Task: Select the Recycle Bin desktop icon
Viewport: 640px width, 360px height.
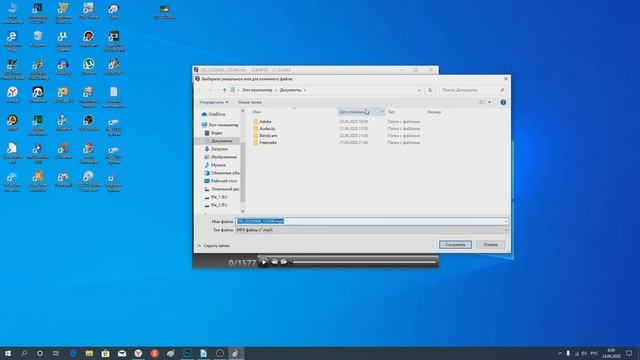Action: pyautogui.click(x=38, y=39)
